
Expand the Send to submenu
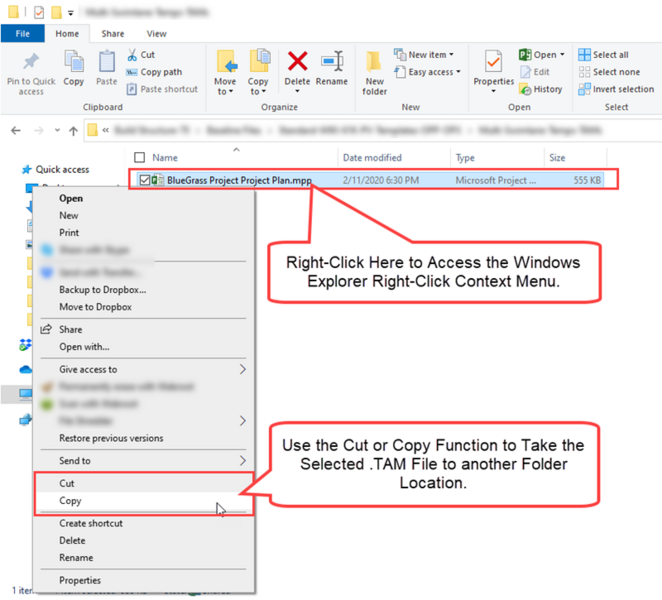pyautogui.click(x=243, y=461)
